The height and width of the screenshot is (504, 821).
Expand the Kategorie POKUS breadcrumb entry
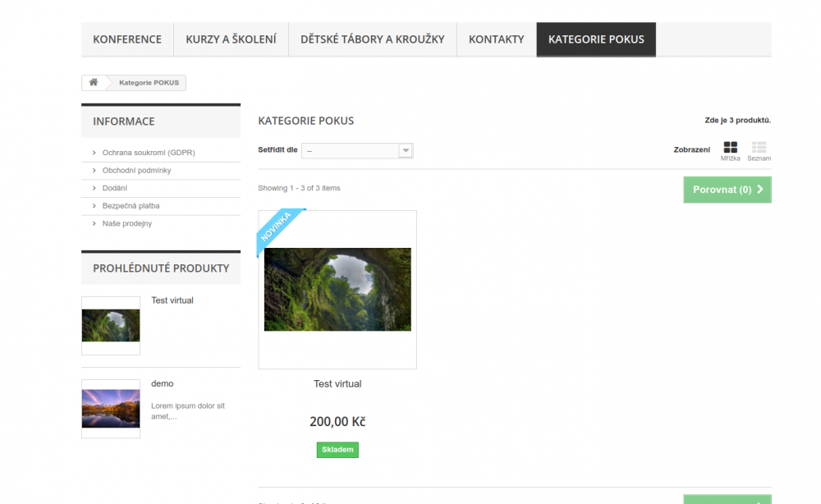(x=149, y=82)
